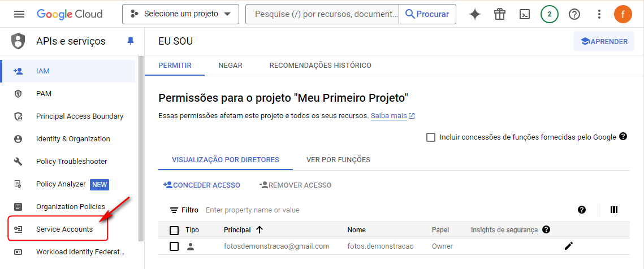The image size is (644, 269).
Task: Activate Cloud Shell terminal icon
Action: pos(525,14)
